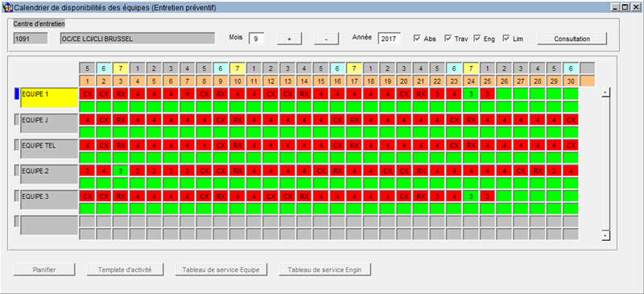Click the green 3 cell of EQUIPE.3 on day 24
This screenshot has height=294, width=644.
coord(471,196)
